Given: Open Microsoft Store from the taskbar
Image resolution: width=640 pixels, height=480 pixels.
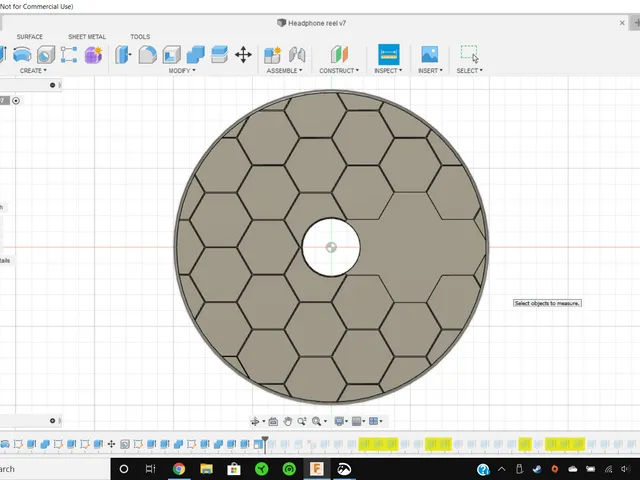Looking at the screenshot, I should 234,469.
